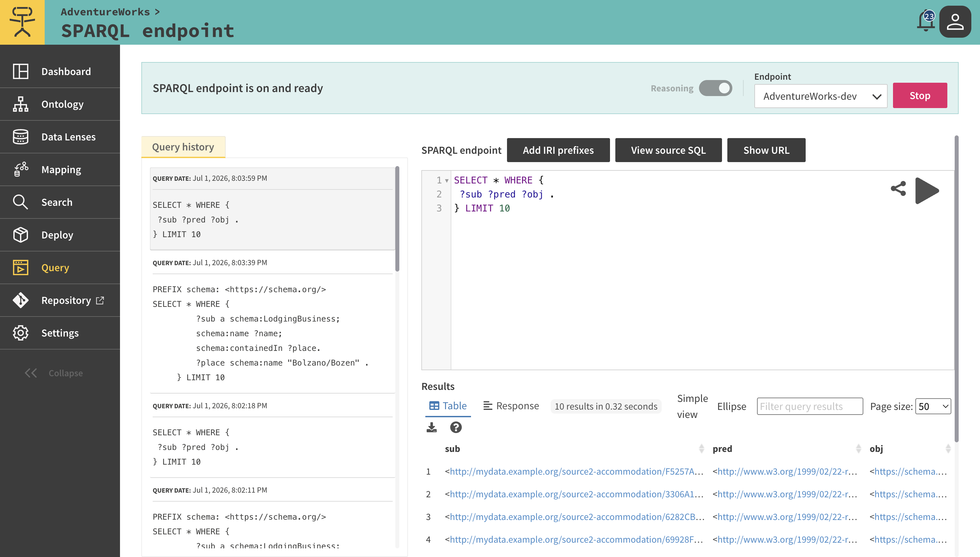This screenshot has height=557, width=980.
Task: Click the Mapping sidebar icon
Action: click(x=21, y=169)
